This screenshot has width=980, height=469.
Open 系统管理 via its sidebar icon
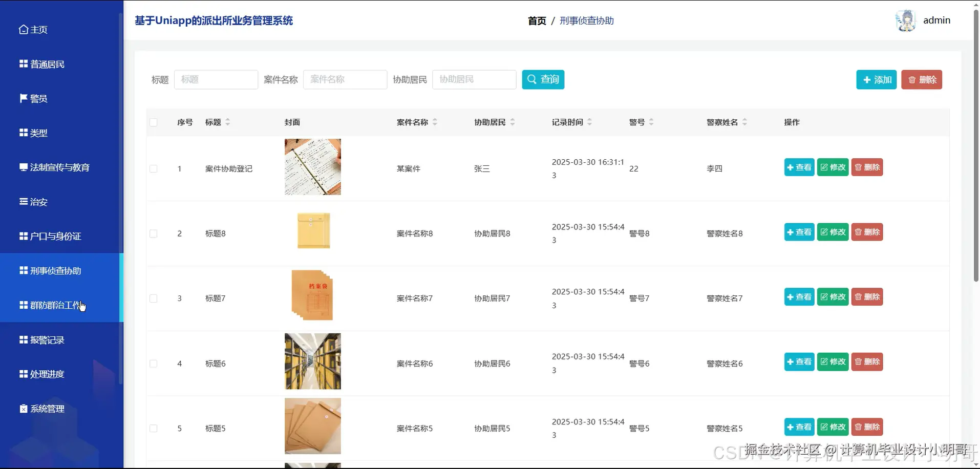pyautogui.click(x=23, y=408)
